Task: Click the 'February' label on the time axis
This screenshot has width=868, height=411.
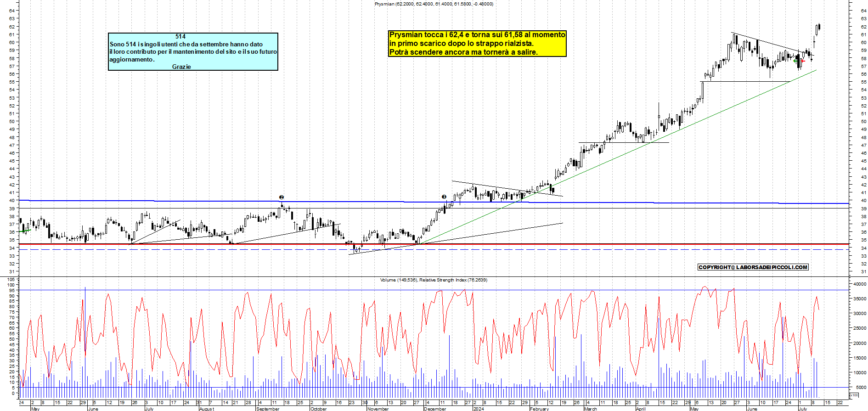Action: [539, 409]
